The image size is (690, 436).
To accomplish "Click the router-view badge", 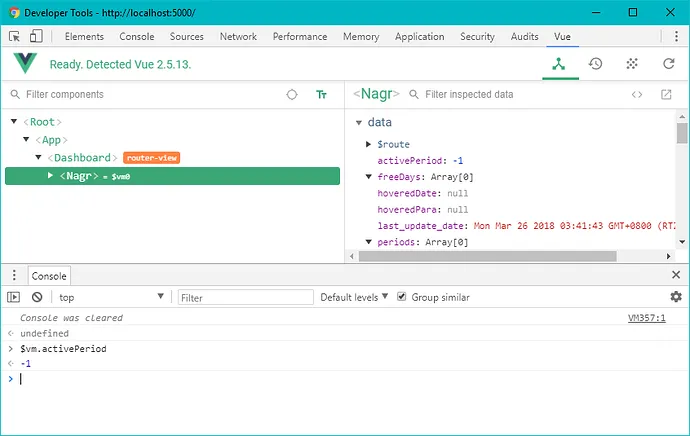I will coord(151,158).
